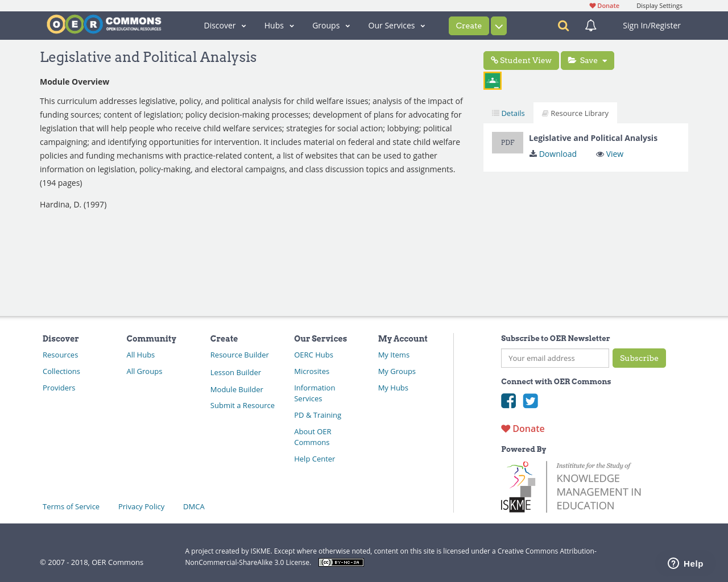The image size is (728, 582).
Task: Click the Creative Commons license badge
Action: coord(341,562)
